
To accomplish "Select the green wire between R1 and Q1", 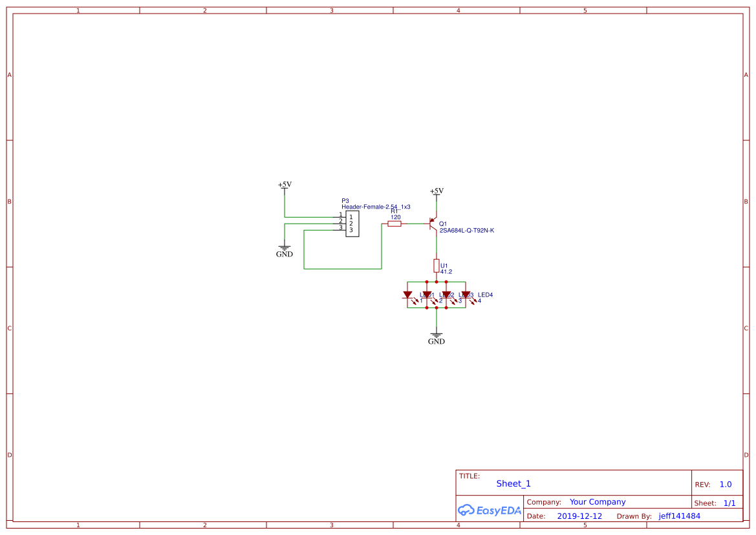I will [x=416, y=223].
